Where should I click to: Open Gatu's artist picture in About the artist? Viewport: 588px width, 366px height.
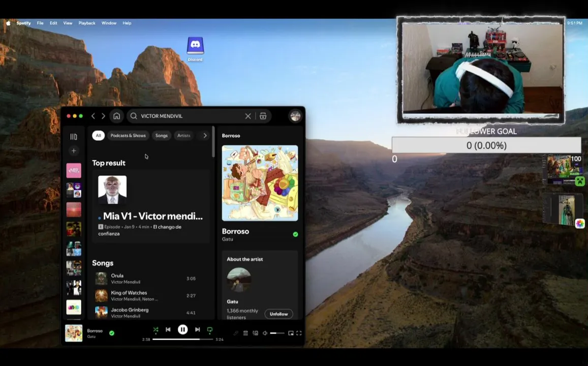[239, 280]
